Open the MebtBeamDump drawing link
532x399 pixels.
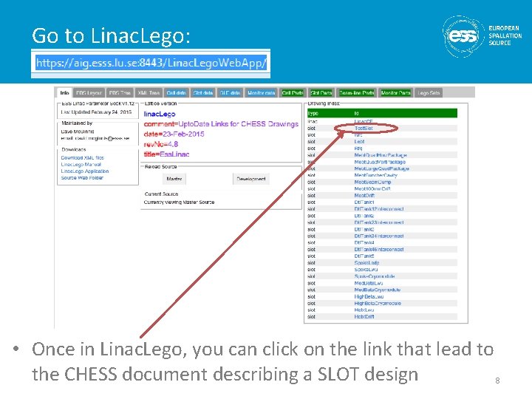(x=372, y=183)
